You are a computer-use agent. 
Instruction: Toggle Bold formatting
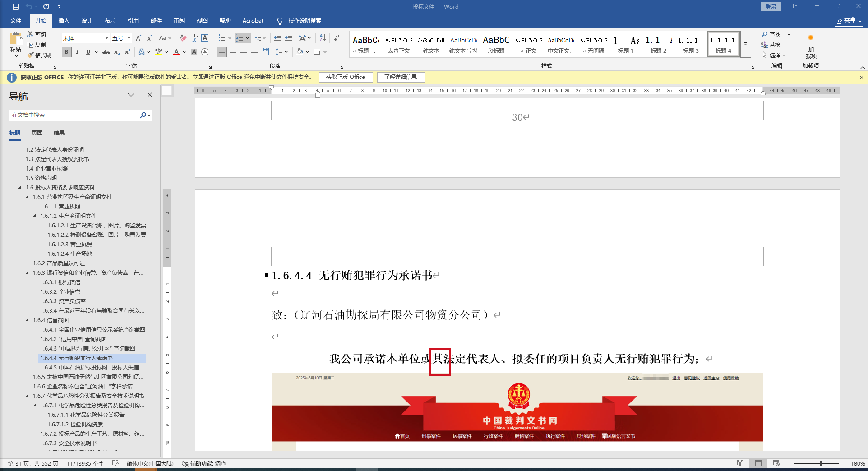[x=66, y=52]
